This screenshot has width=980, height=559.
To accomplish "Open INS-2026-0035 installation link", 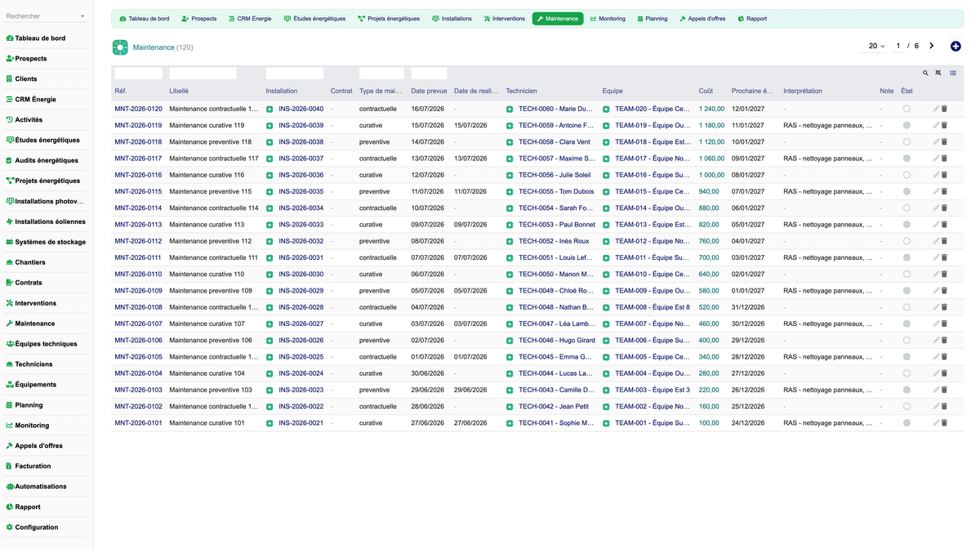I will (x=301, y=191).
